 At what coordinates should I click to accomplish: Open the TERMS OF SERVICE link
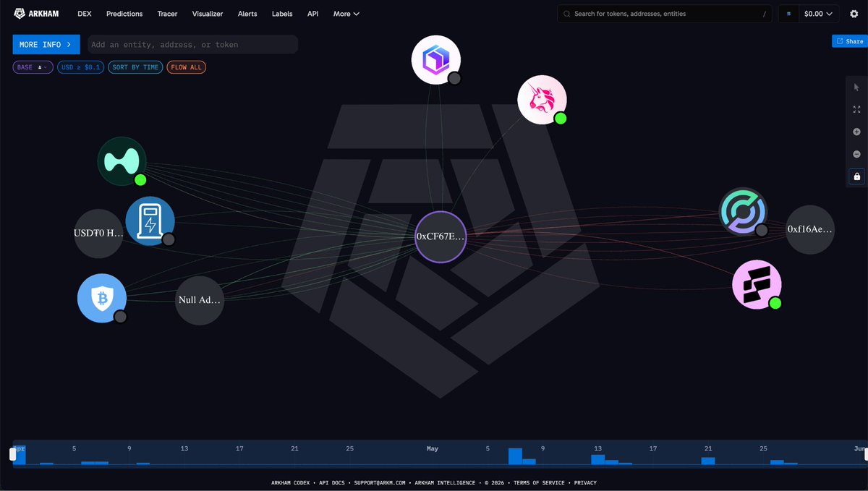coord(540,483)
